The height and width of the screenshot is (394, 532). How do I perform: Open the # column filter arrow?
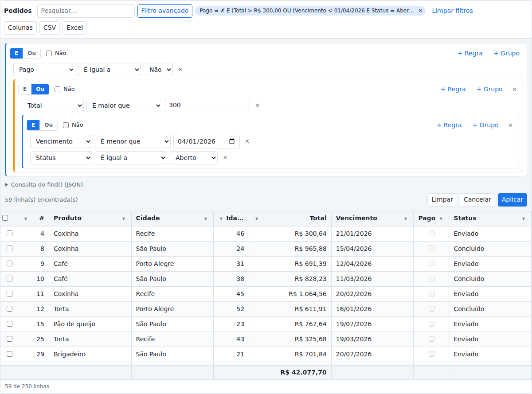tap(26, 218)
